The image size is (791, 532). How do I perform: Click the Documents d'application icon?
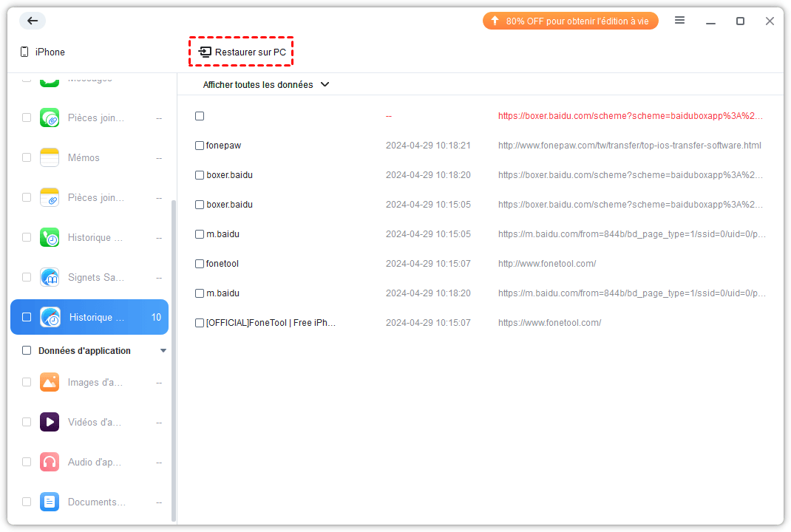click(x=50, y=502)
